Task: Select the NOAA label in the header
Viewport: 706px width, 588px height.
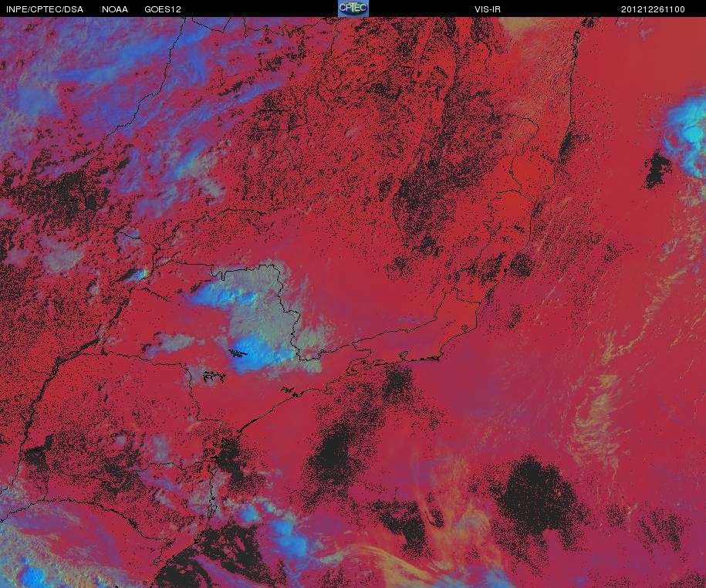Action: [115, 9]
